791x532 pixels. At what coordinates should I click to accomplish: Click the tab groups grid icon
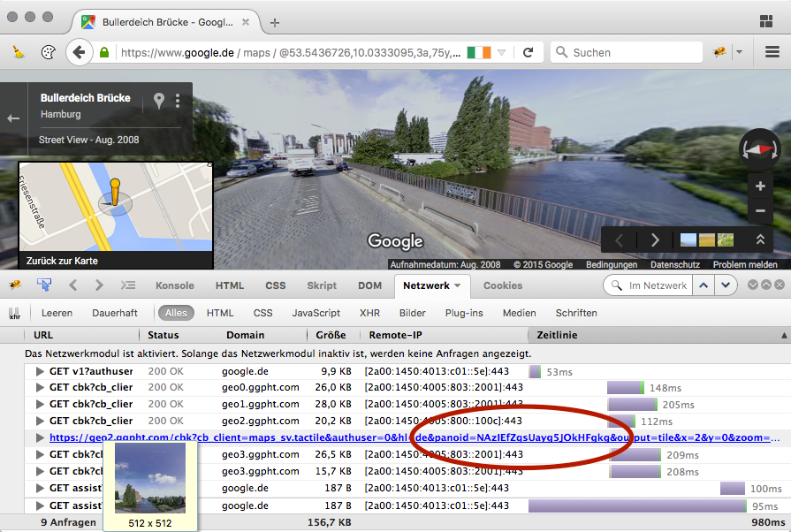(766, 21)
